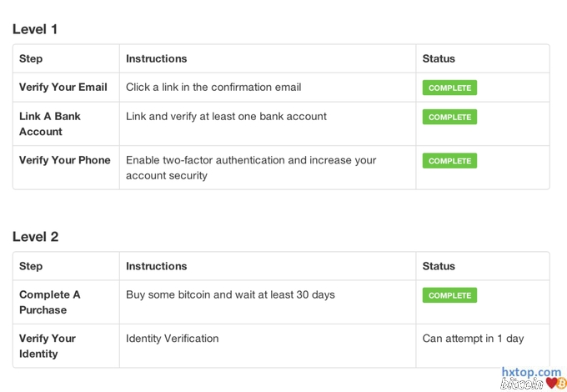Select the Verify Your Email step

(x=63, y=87)
